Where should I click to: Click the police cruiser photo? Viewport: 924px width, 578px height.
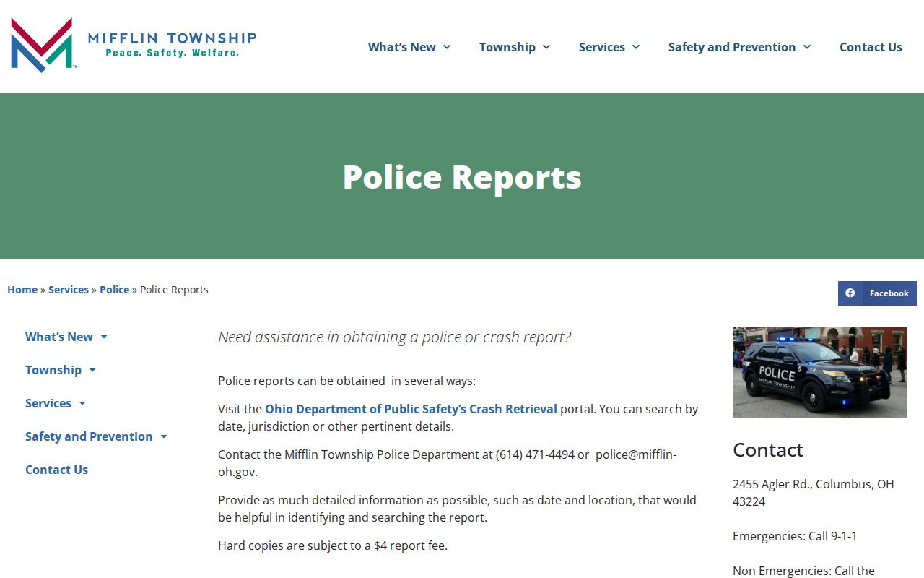(819, 372)
